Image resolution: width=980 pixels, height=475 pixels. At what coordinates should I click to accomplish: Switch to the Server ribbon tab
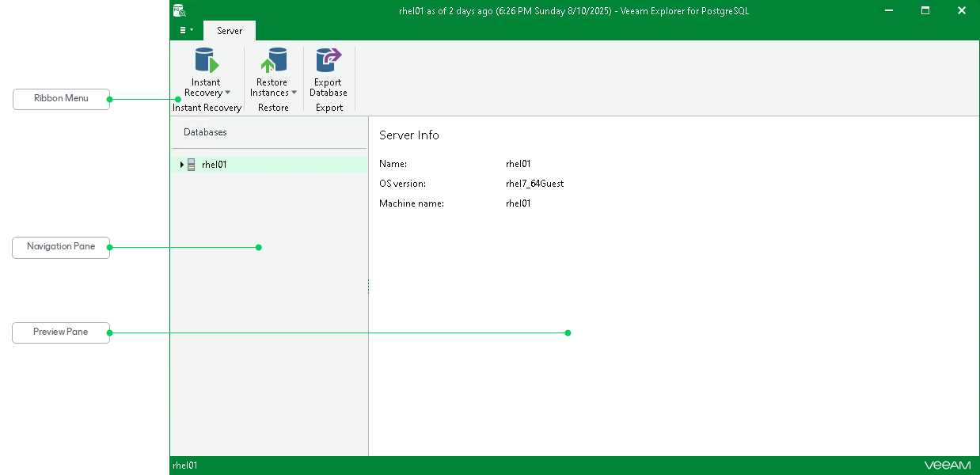[x=229, y=31]
